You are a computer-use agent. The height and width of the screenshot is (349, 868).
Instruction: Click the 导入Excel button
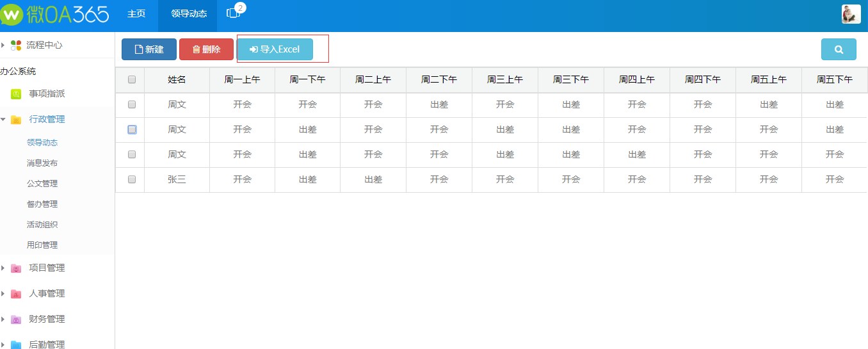275,49
